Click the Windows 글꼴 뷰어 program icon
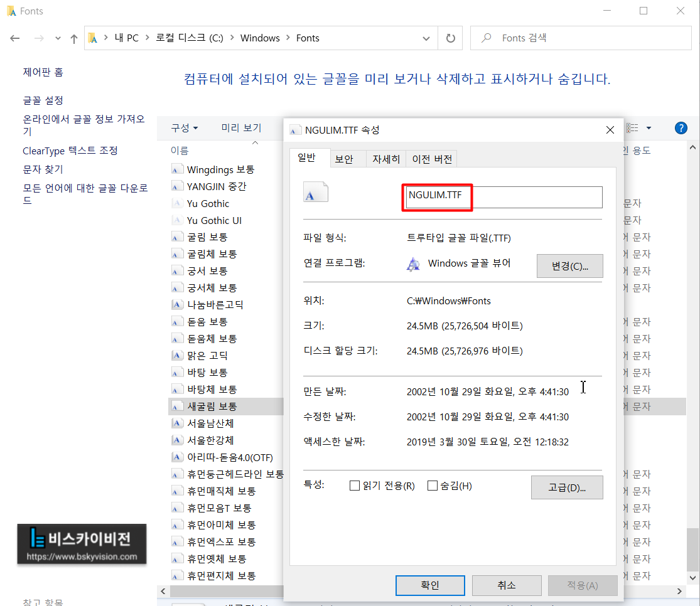This screenshot has width=700, height=606. pos(413,264)
